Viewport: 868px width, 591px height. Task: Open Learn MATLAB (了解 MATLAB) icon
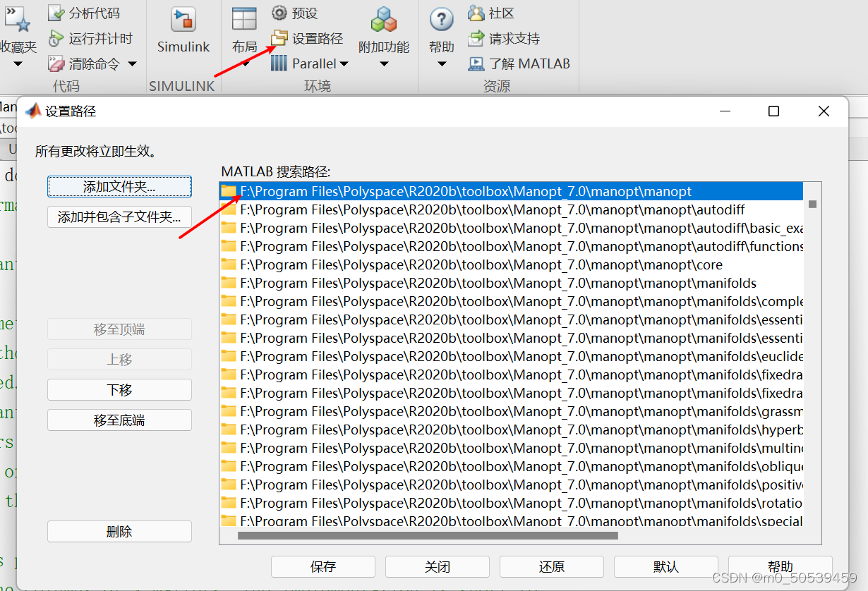click(476, 63)
